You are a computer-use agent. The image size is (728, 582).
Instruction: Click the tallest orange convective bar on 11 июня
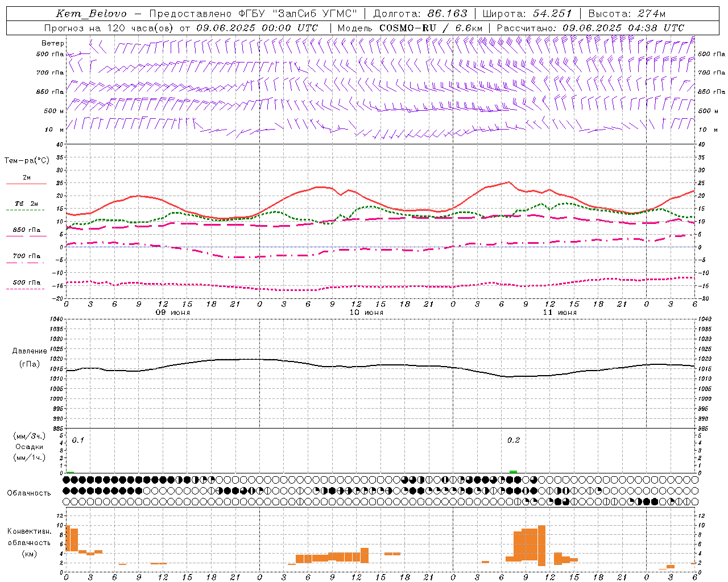pyautogui.click(x=541, y=546)
